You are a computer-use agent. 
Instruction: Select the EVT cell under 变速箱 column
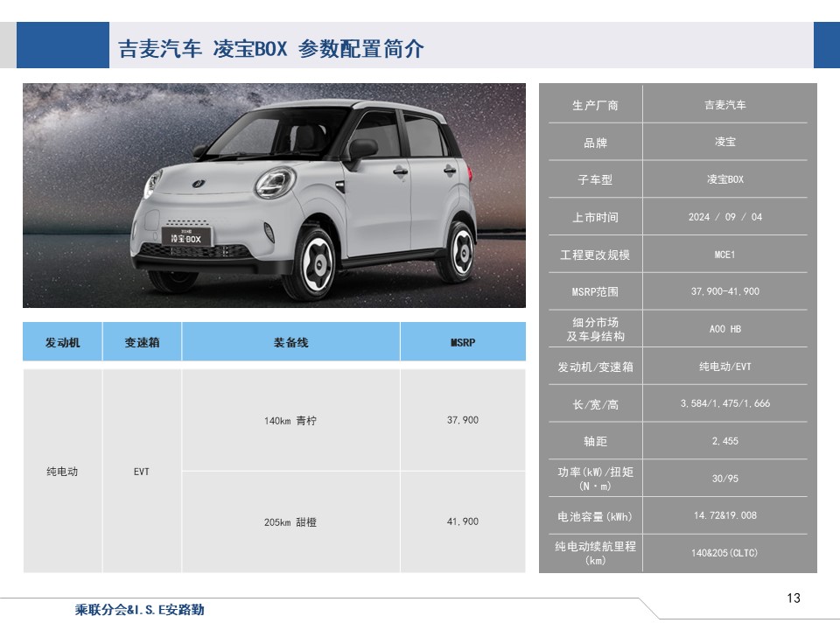point(142,472)
